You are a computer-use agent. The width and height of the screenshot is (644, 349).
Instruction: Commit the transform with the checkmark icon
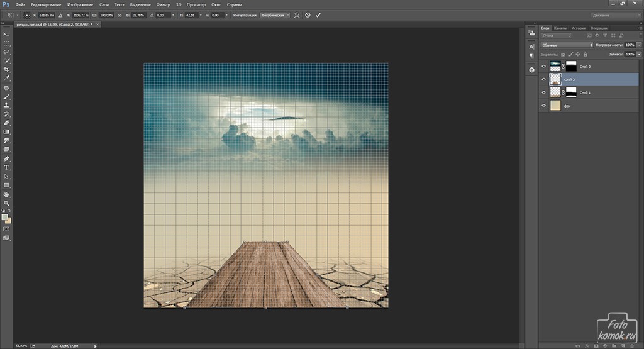coord(318,14)
